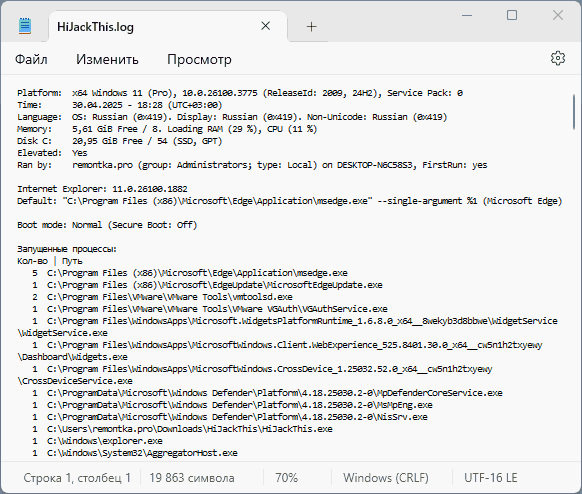
Task: Click the MicrosoftEdgeUpdate.exe process line
Action: [x=207, y=285]
